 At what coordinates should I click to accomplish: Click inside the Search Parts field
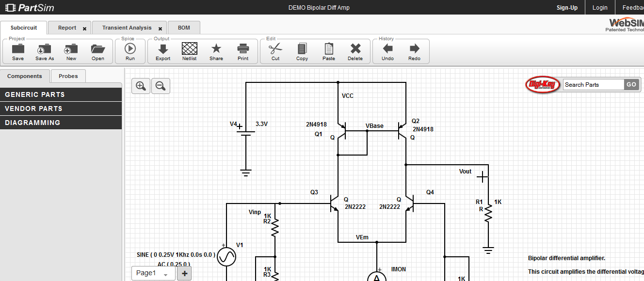(x=593, y=84)
